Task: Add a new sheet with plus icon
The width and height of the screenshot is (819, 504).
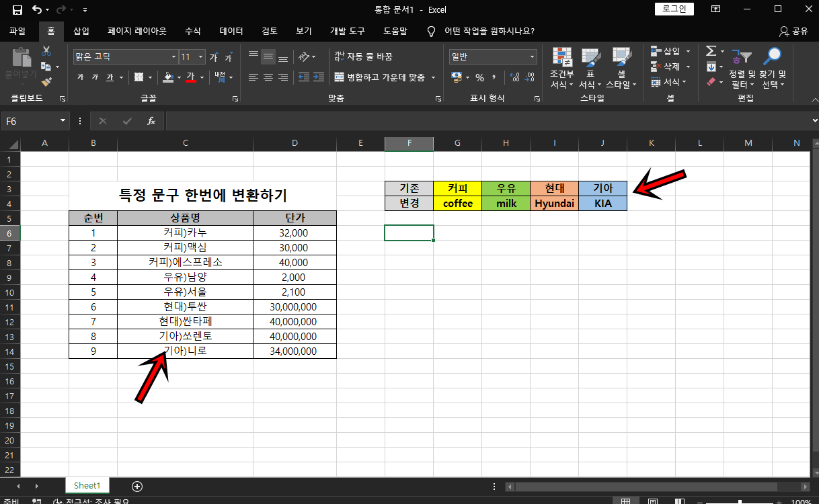Action: click(x=137, y=486)
